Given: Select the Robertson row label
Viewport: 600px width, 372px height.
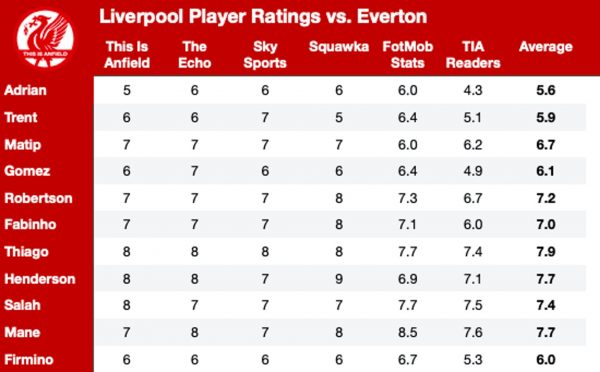Looking at the screenshot, I should point(38,198).
